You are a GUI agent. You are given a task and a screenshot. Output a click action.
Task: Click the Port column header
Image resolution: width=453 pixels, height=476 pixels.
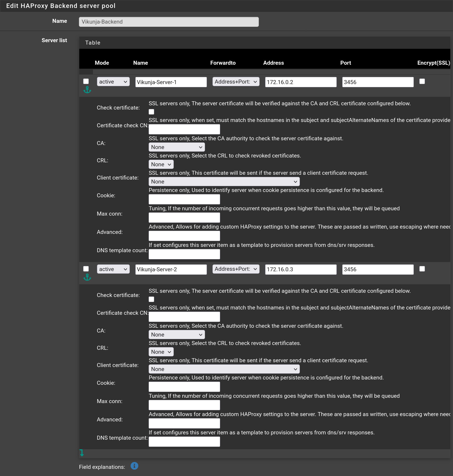(346, 63)
